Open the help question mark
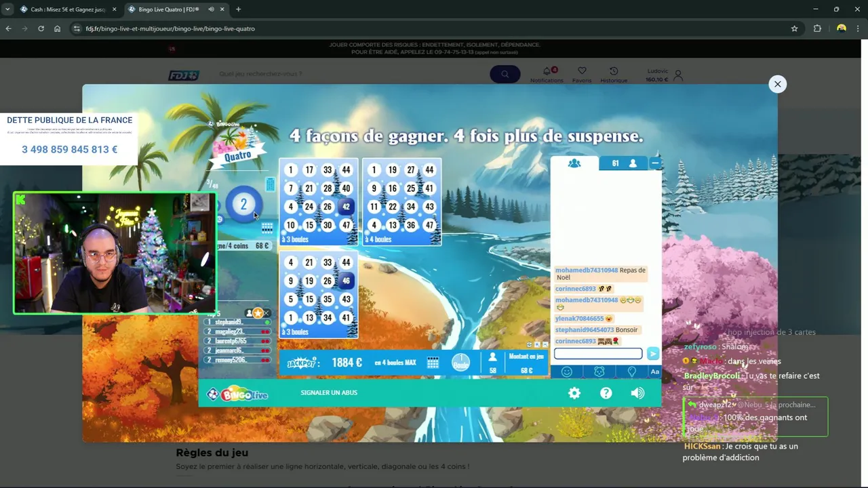 pyautogui.click(x=606, y=393)
